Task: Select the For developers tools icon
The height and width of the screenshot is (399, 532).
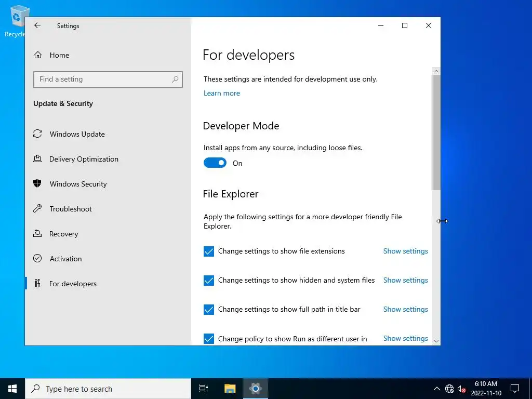Action: 37,283
